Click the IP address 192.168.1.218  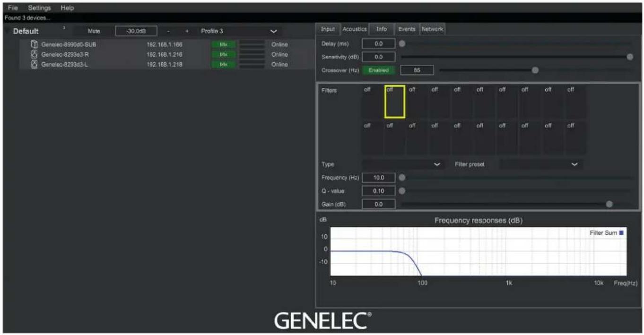pos(165,64)
